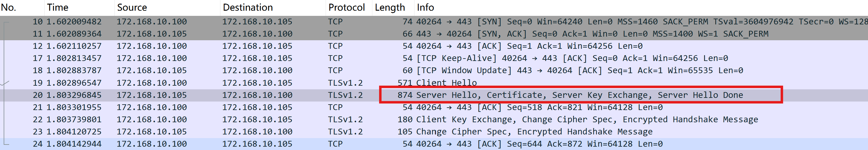The width and height of the screenshot is (868, 150).
Task: Click the TLSv1.2 protocol cell of packet 19
Action: (345, 83)
